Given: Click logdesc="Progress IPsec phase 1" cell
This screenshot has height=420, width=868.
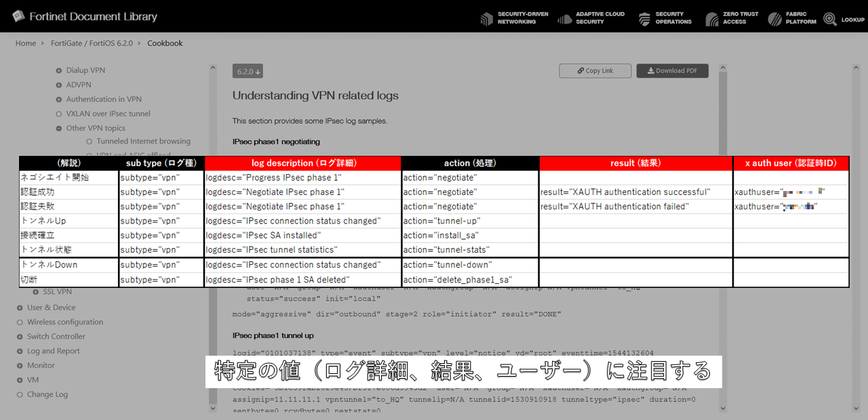Looking at the screenshot, I should tap(302, 177).
